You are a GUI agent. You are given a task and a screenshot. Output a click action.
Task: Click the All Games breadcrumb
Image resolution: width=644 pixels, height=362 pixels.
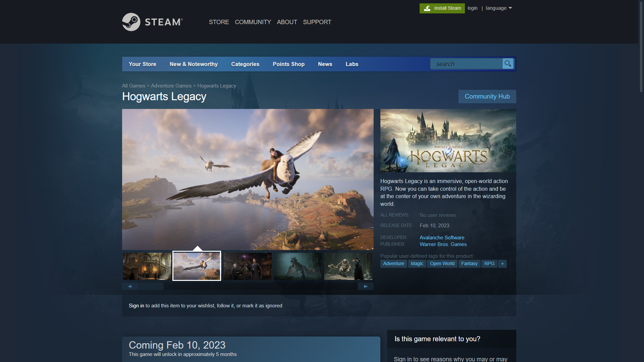click(x=133, y=86)
